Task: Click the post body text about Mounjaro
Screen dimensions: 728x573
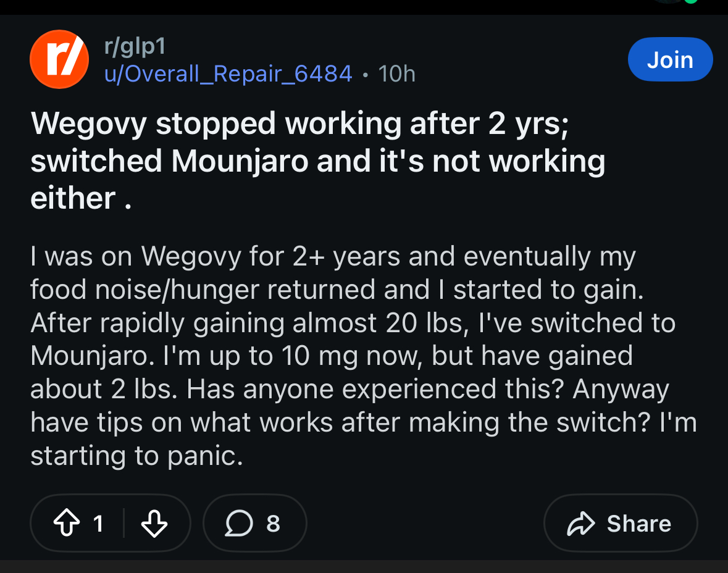Action: click(364, 356)
